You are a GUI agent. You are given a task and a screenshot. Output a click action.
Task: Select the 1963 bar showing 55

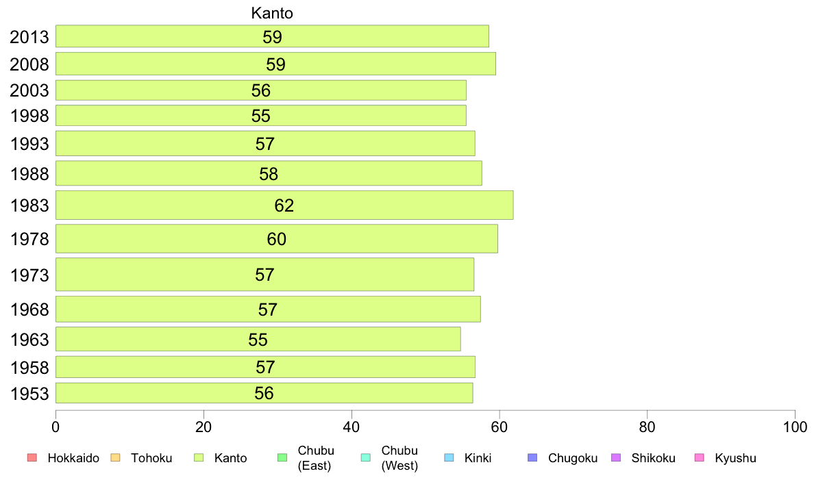click(x=258, y=339)
